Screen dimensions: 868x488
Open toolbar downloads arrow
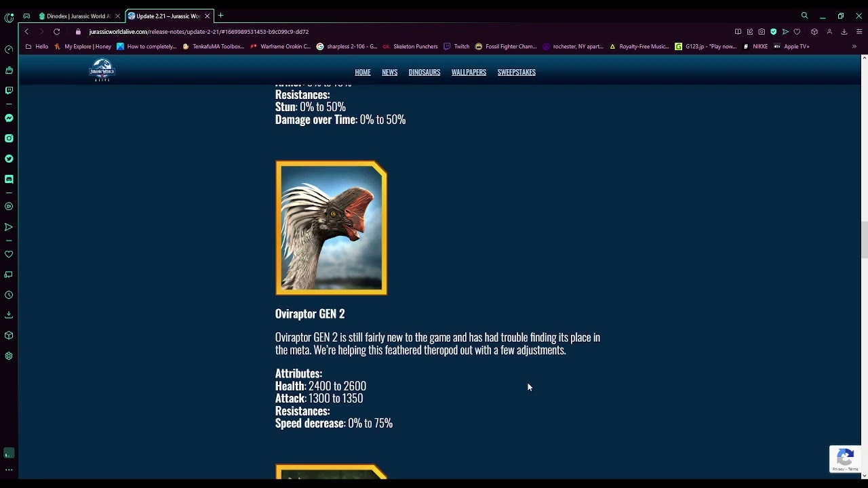tap(844, 32)
